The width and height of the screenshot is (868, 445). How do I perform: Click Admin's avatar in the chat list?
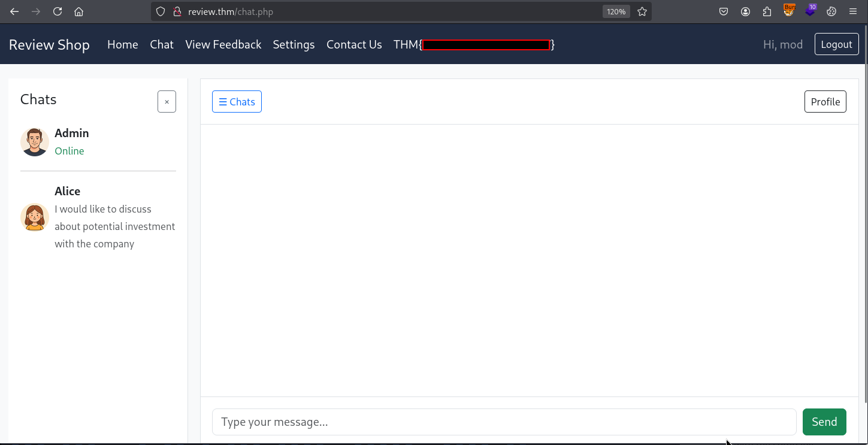coord(35,142)
